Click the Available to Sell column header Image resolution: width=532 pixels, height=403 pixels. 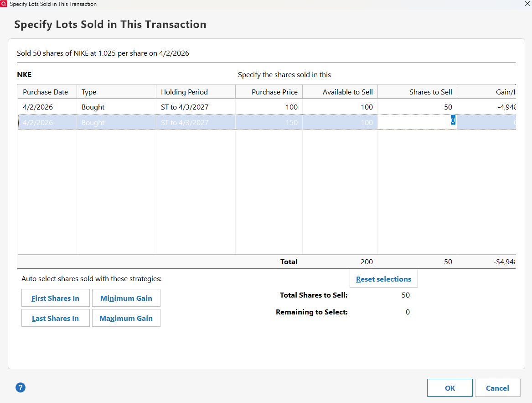347,92
